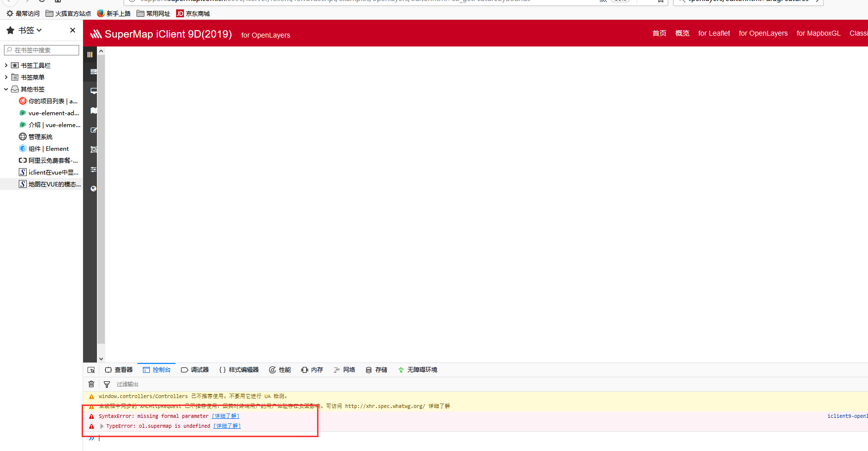Click the edit pencil icon in sidebar
This screenshot has width=868, height=451.
tap(93, 130)
